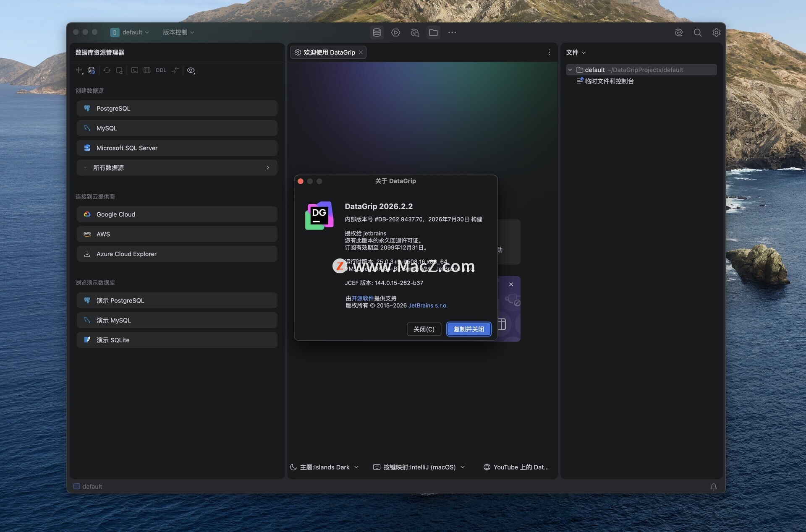Click the DataGrip logo in the About dialog
Screen dimensions: 806x532
pos(319,216)
